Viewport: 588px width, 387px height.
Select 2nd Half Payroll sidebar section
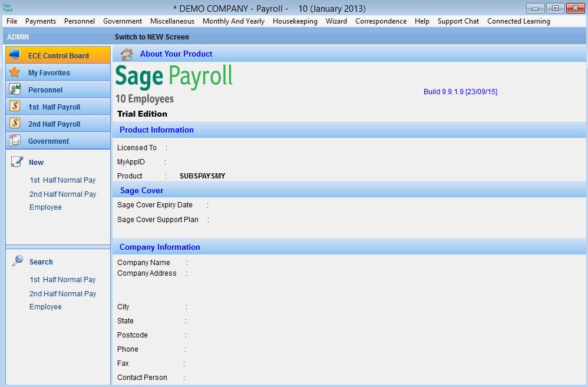coord(58,123)
